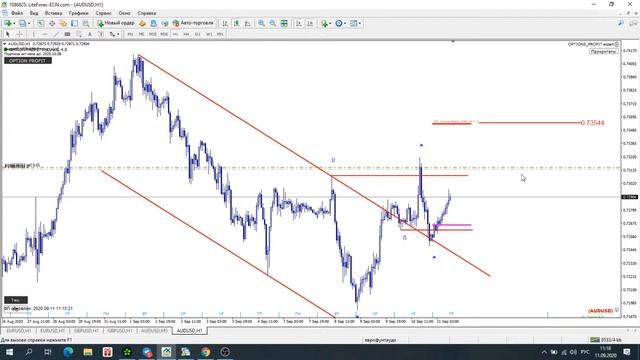Image resolution: width=640 pixels, height=360 pixels.
Task: Open the Файл menu
Action: pyautogui.click(x=17, y=13)
